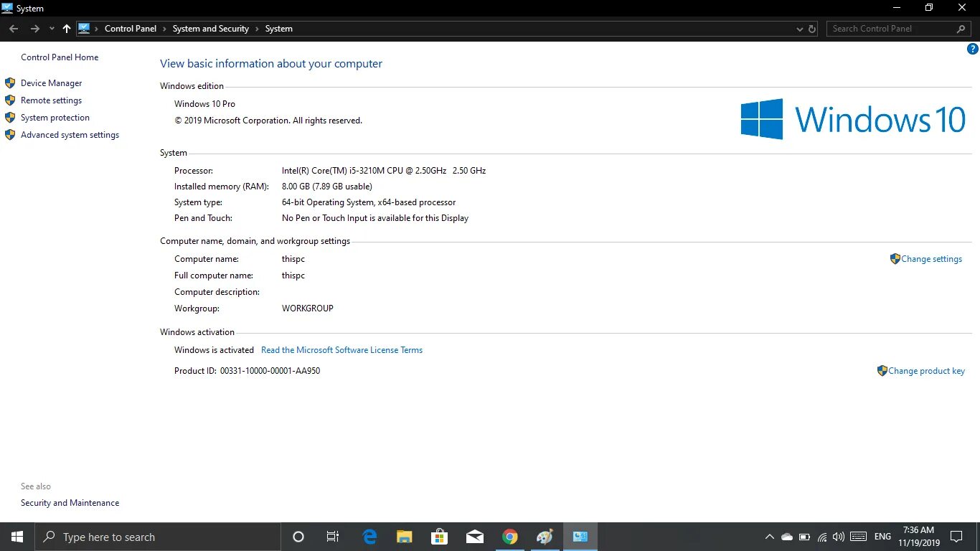
Task: Open Microsoft Edge from the taskbar
Action: pos(369,536)
